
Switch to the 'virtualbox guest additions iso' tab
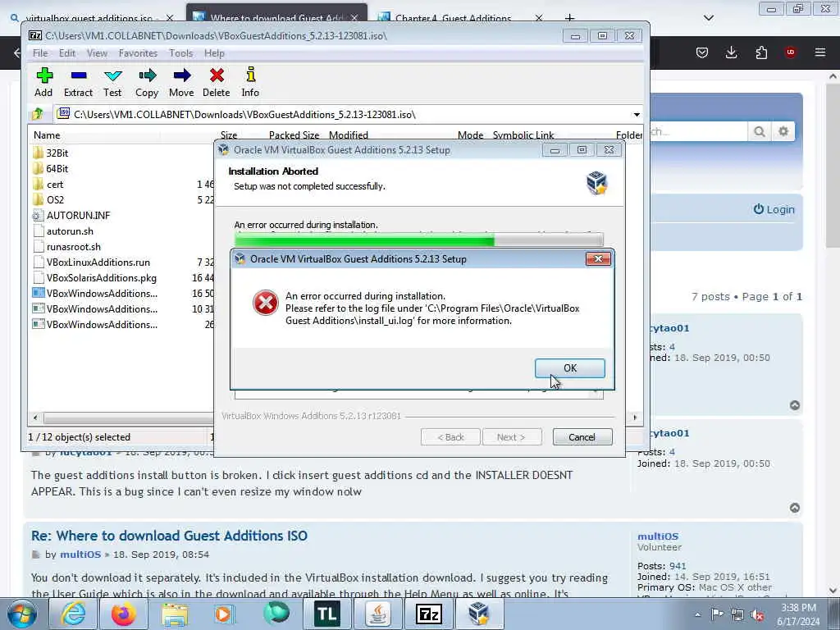tap(89, 18)
